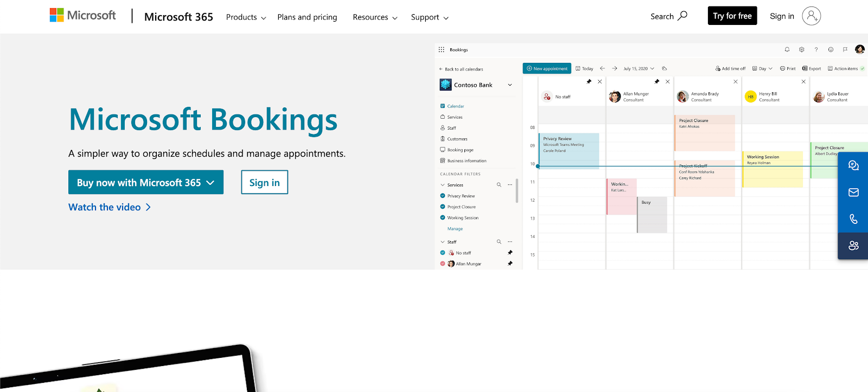The image size is (868, 392).
Task: Click the phone icon in side panel
Action: tap(853, 219)
